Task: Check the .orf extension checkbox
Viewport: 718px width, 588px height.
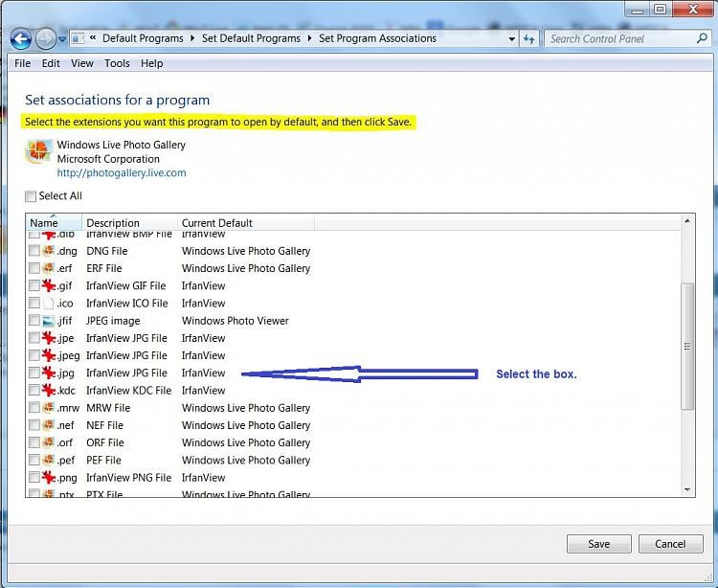Action: pyautogui.click(x=34, y=442)
